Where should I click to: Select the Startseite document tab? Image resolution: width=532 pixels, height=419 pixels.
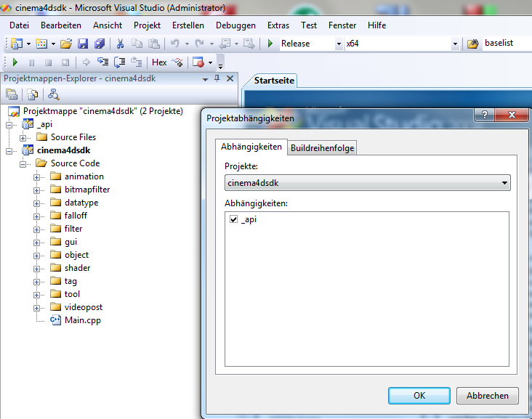pyautogui.click(x=274, y=81)
